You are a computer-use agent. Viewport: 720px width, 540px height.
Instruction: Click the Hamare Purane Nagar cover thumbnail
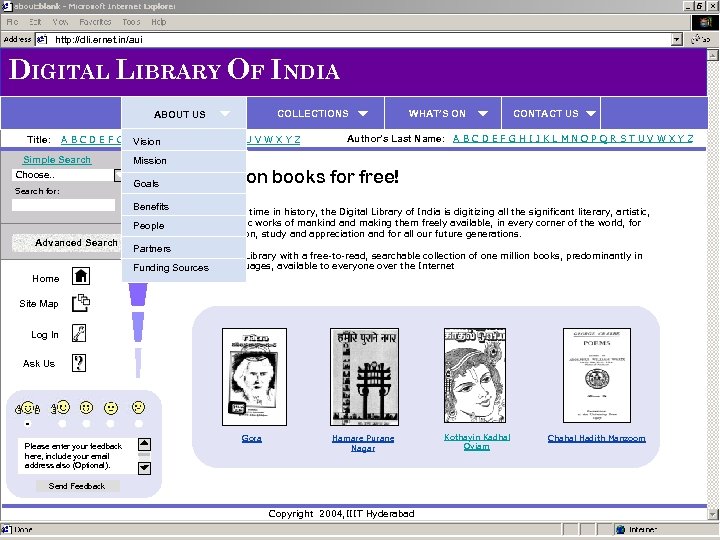[x=364, y=377]
